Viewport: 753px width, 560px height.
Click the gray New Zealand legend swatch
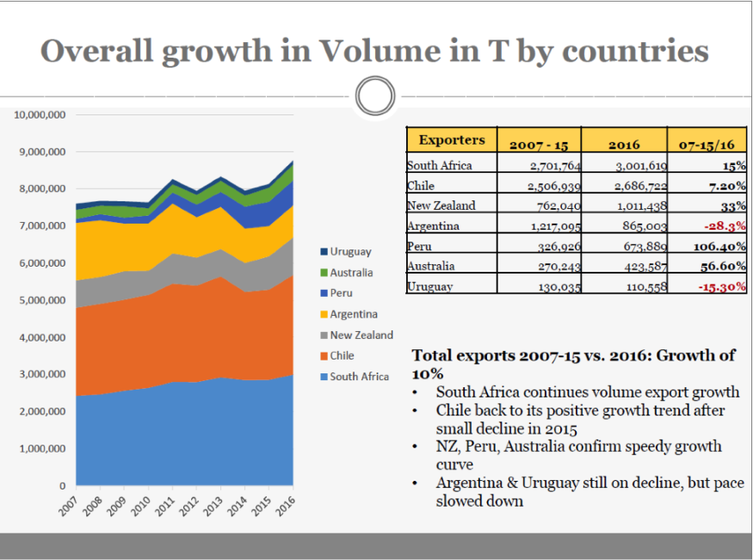click(324, 335)
